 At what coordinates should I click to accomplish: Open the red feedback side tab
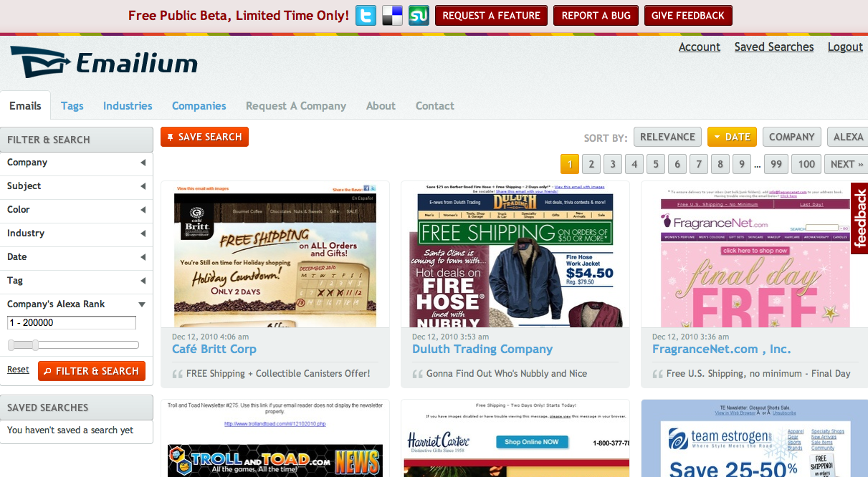click(x=859, y=218)
